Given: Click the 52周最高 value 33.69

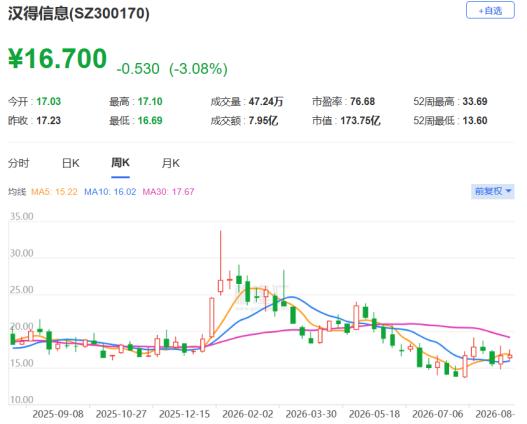Looking at the screenshot, I should pos(475,101).
